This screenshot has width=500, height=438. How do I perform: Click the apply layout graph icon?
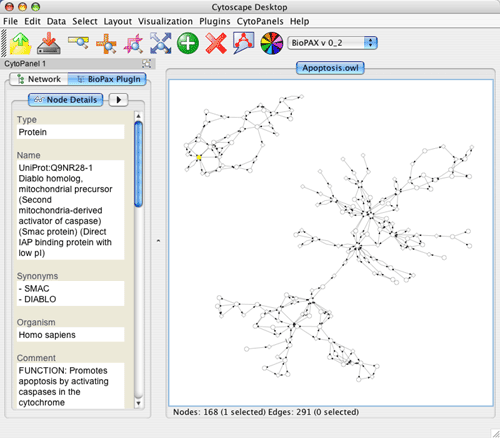pos(244,43)
